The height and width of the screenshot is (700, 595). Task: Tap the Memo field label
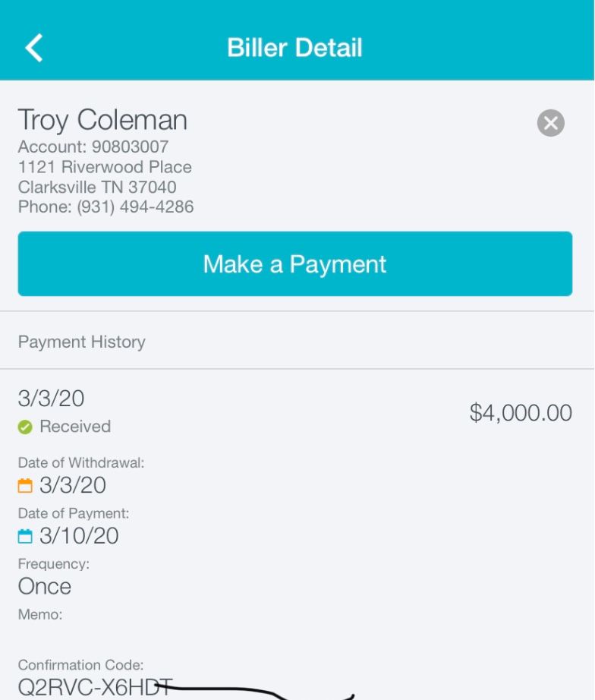[x=40, y=614]
